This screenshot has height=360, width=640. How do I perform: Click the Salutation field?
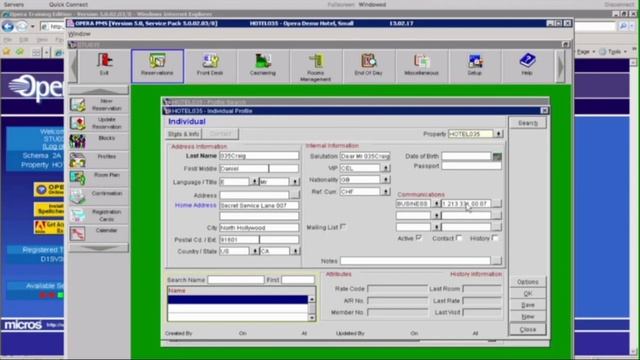coord(365,156)
